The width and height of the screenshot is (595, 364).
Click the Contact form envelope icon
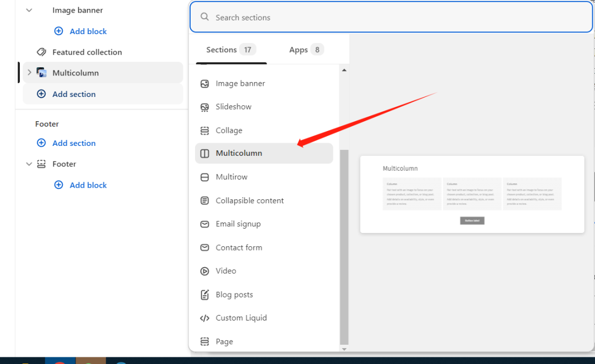coord(204,248)
